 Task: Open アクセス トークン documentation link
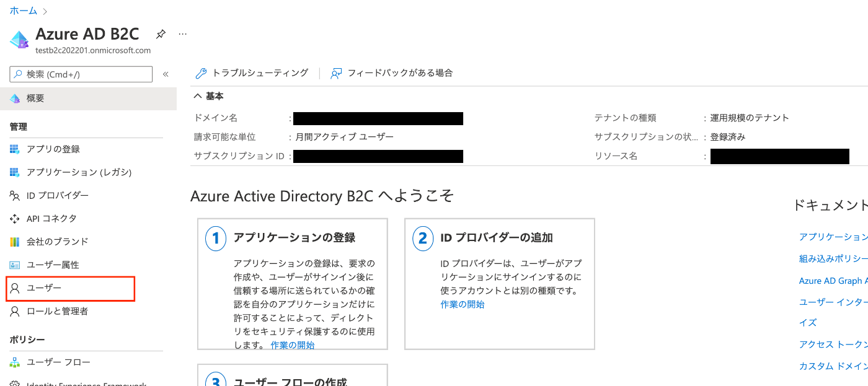833,344
